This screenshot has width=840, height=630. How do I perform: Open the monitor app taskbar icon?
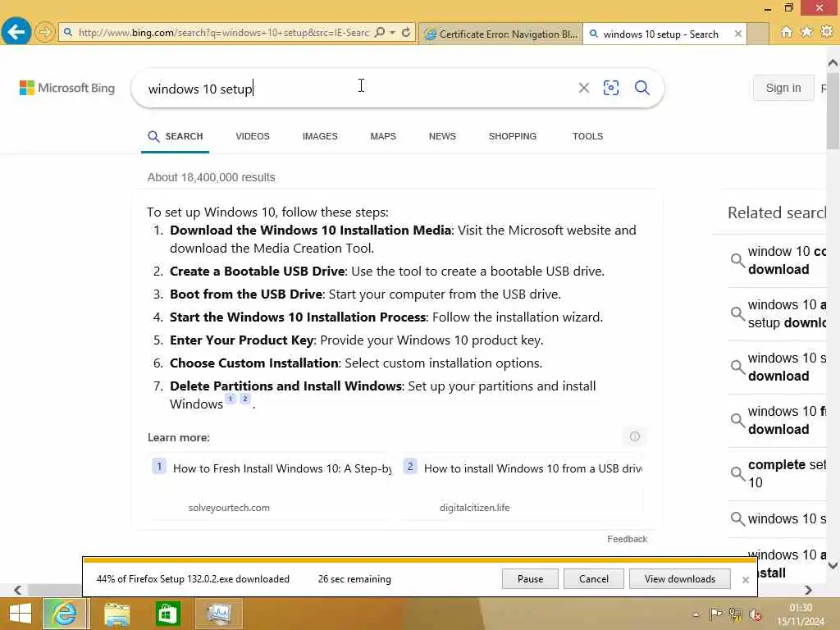click(x=218, y=614)
